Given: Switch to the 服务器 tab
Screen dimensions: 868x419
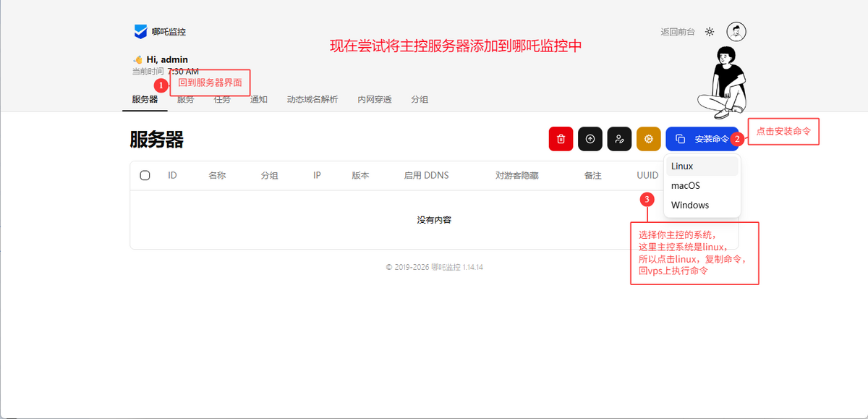Looking at the screenshot, I should (x=145, y=100).
